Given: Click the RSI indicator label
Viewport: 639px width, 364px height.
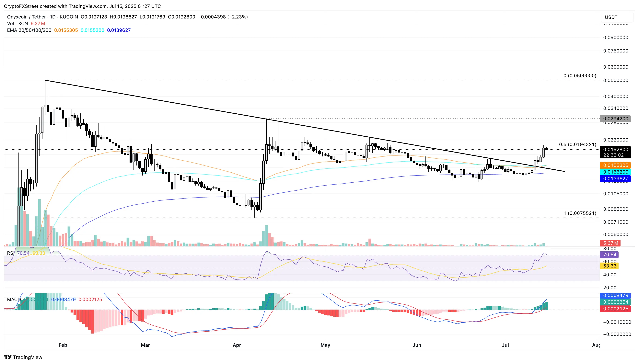Looking at the screenshot, I should click(x=10, y=253).
